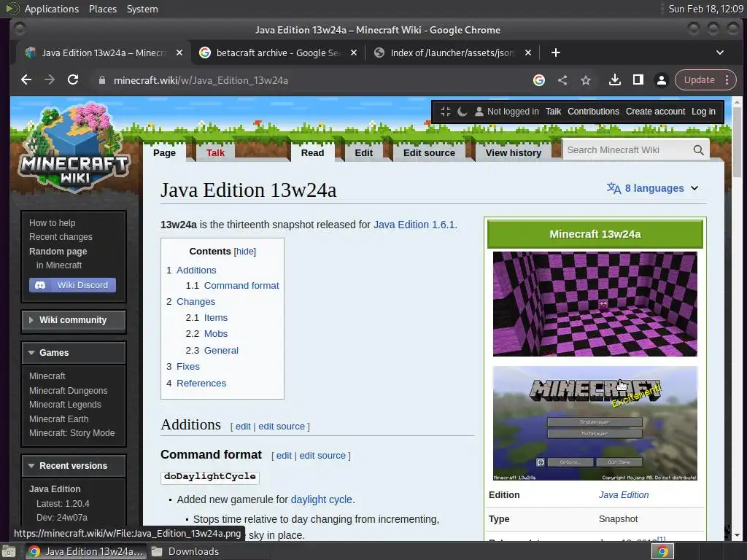Switch to Index of /launcher/assets tab
The width and height of the screenshot is (747, 560).
coord(452,52)
